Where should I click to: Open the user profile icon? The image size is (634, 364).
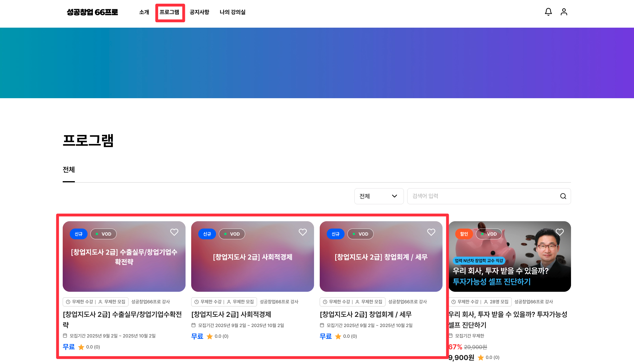[x=564, y=12]
